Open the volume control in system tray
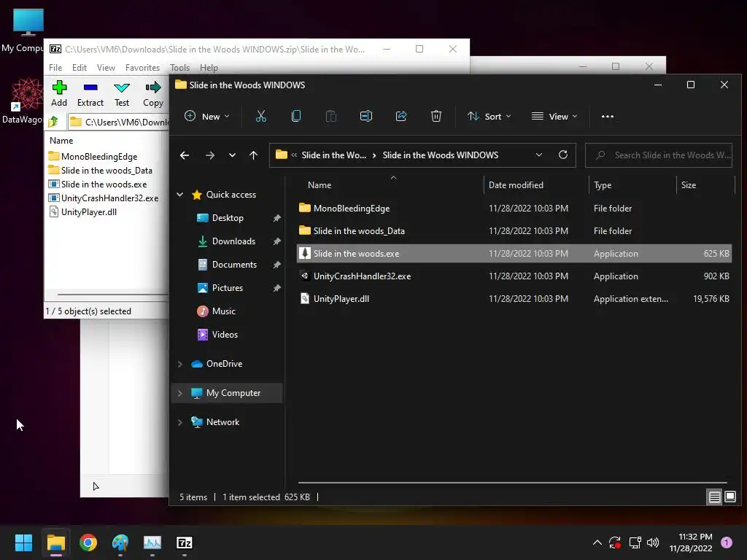Viewport: 747px width, 560px height. coord(653,542)
